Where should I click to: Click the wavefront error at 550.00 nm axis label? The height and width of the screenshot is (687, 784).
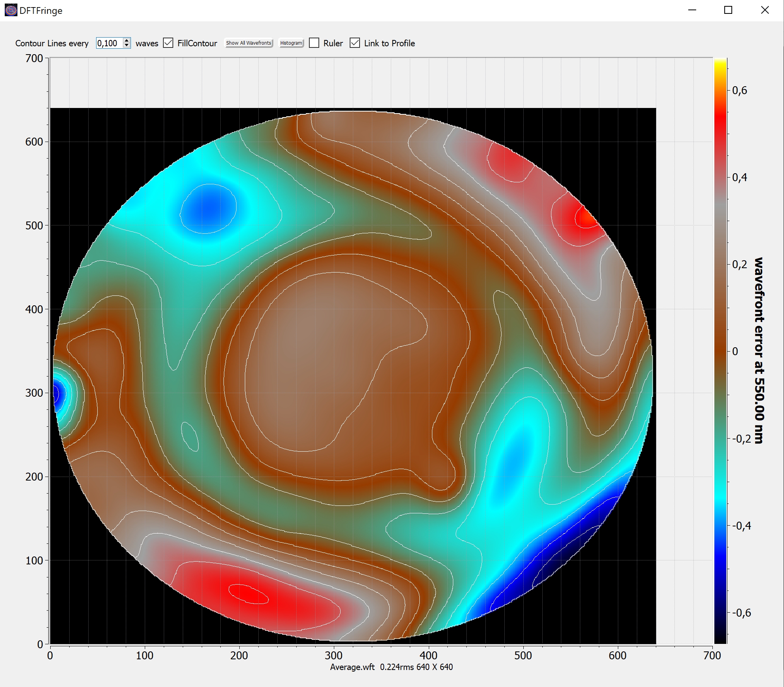[759, 350]
